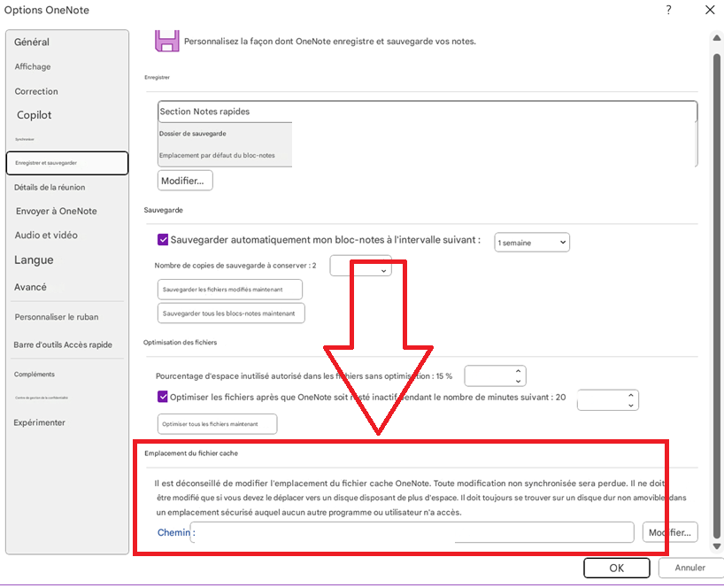Click inside the Chemin path field

(x=412, y=532)
